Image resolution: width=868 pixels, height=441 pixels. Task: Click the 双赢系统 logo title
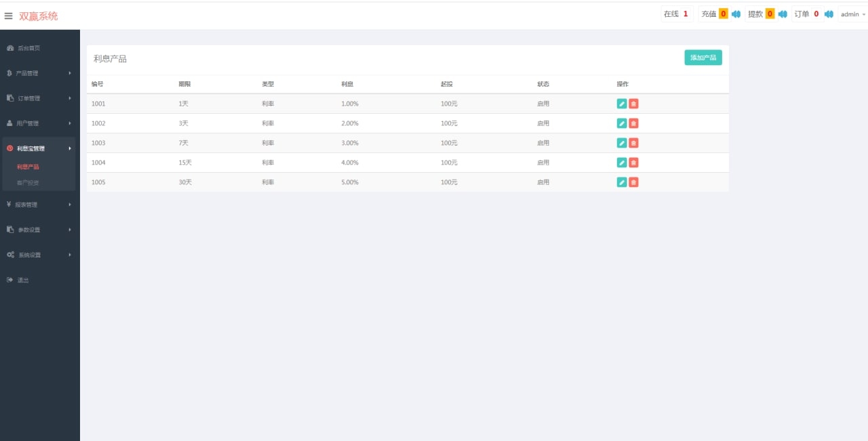coord(39,16)
